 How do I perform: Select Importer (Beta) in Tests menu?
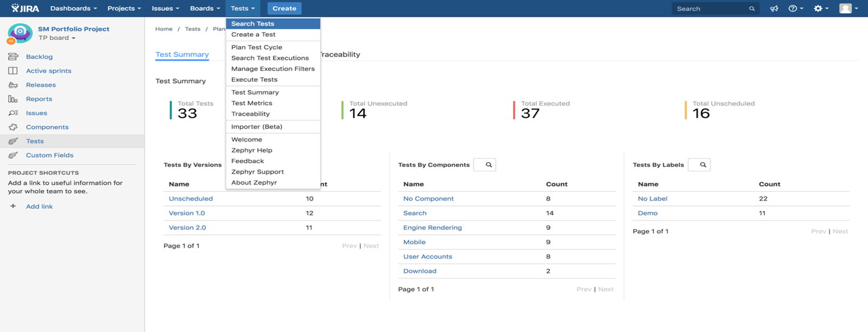tap(257, 127)
